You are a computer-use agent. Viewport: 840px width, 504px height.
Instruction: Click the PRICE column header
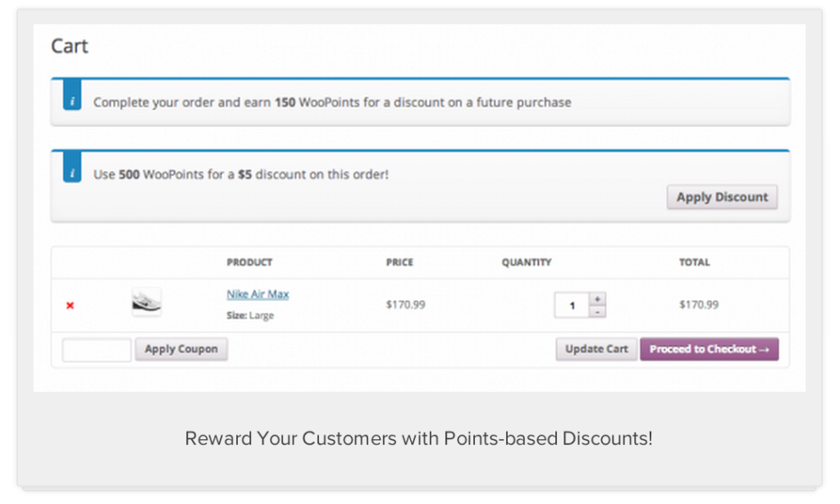click(399, 262)
